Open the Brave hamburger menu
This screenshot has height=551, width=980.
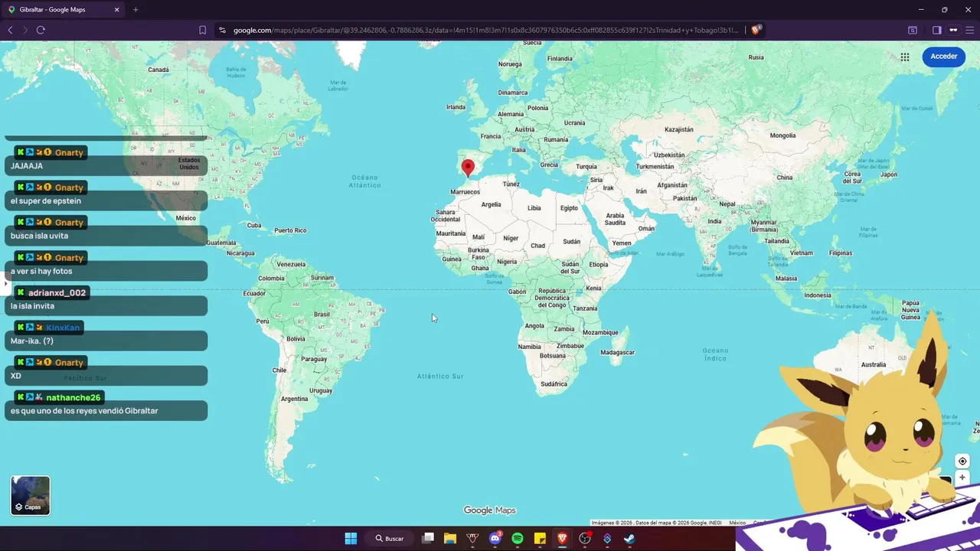(x=970, y=30)
